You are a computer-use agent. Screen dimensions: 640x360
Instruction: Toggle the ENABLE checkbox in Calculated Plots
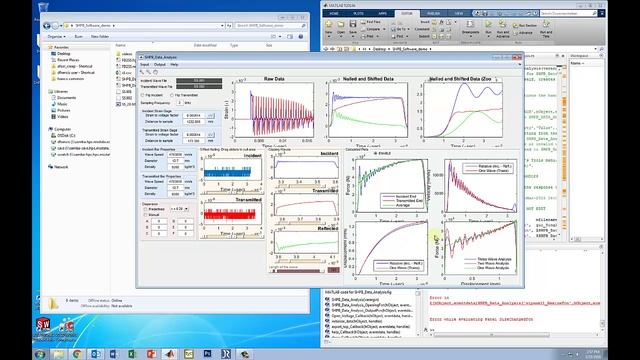coord(376,153)
